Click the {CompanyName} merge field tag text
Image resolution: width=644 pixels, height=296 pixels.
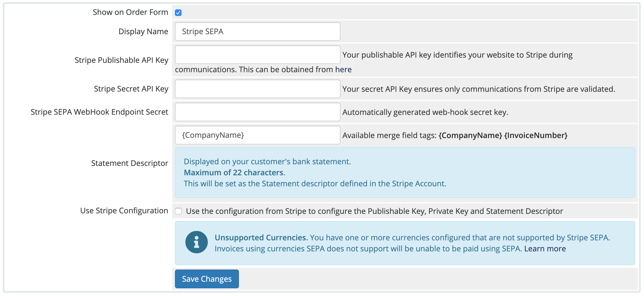470,135
